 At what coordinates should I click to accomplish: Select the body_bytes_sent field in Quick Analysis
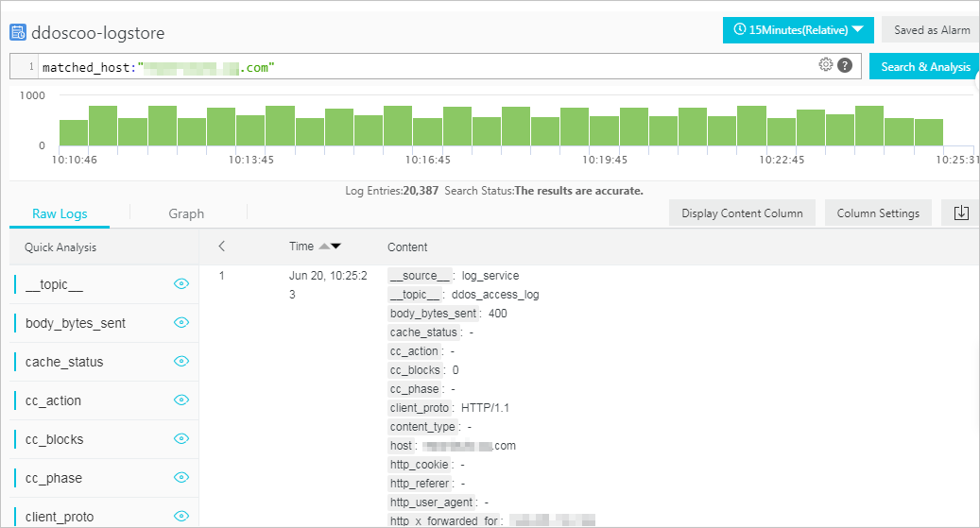point(75,324)
